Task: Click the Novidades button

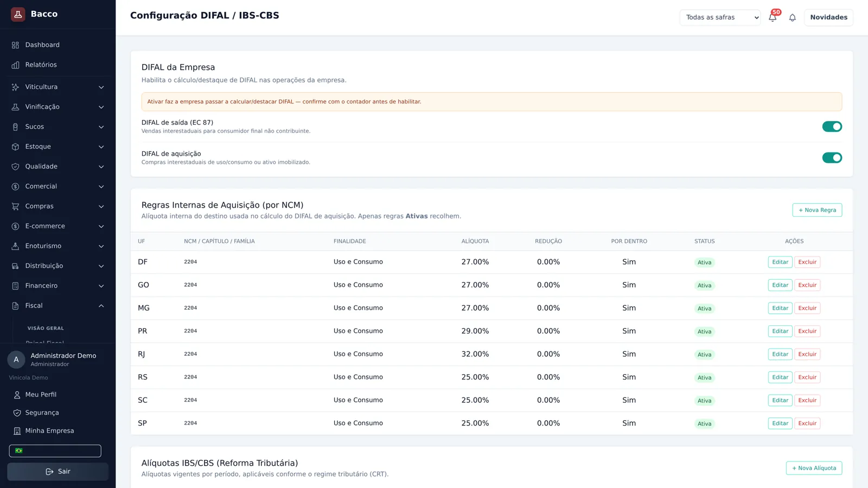Action: pos(828,17)
